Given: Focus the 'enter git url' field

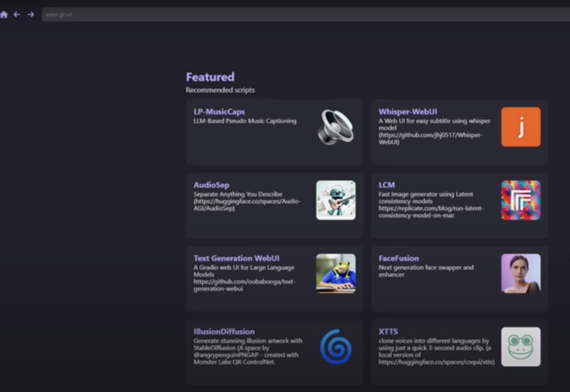Looking at the screenshot, I should coord(306,14).
